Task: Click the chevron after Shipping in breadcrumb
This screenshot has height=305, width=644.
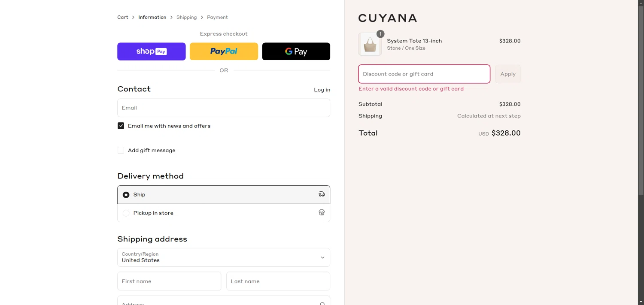Action: (x=202, y=17)
